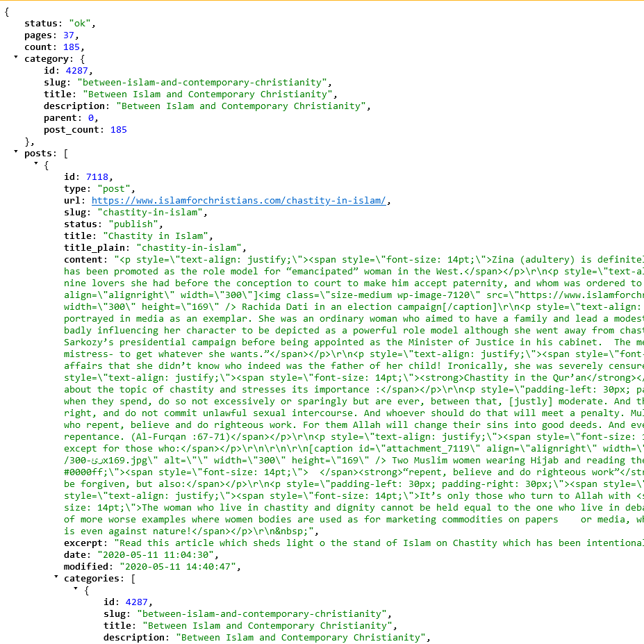The height and width of the screenshot is (644, 644).
Task: Click the count value 185
Action: click(72, 47)
